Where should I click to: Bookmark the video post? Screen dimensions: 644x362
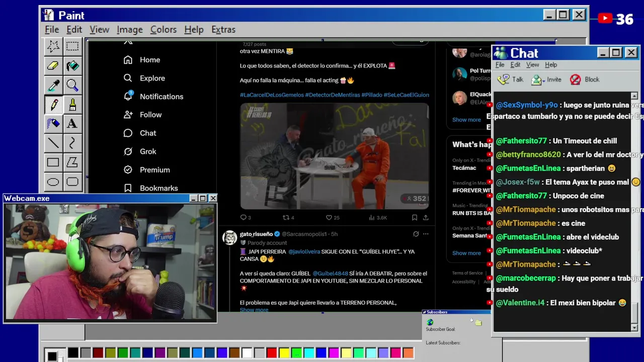tap(414, 217)
